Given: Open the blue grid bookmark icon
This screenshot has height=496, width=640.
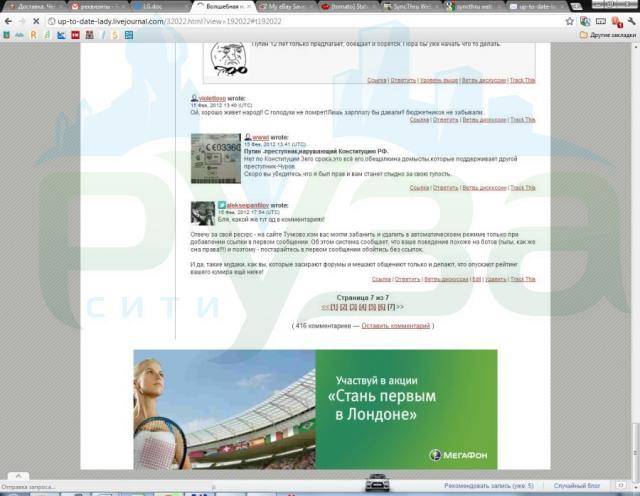Looking at the screenshot, I should [x=129, y=36].
